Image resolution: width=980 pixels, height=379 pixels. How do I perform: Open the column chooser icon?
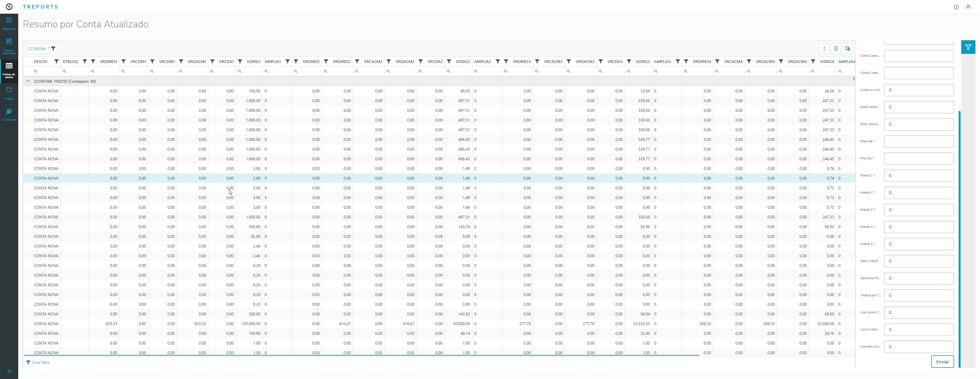pyautogui.click(x=847, y=48)
